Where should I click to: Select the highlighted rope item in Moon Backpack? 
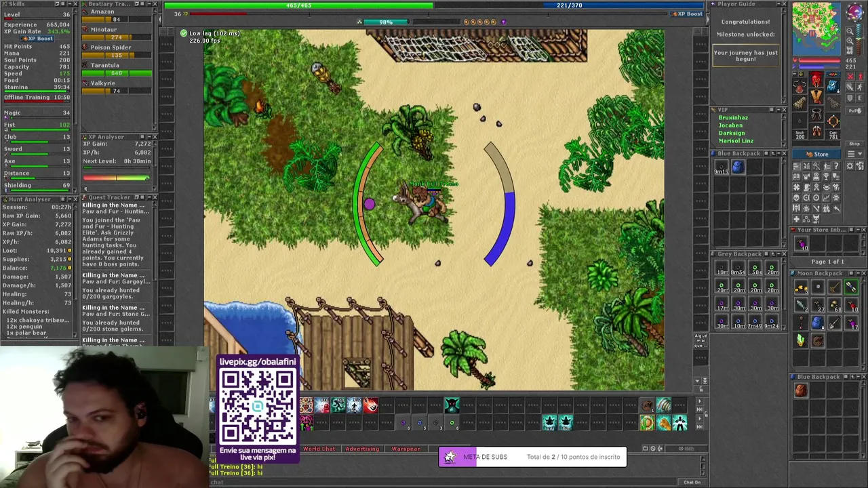point(851,287)
